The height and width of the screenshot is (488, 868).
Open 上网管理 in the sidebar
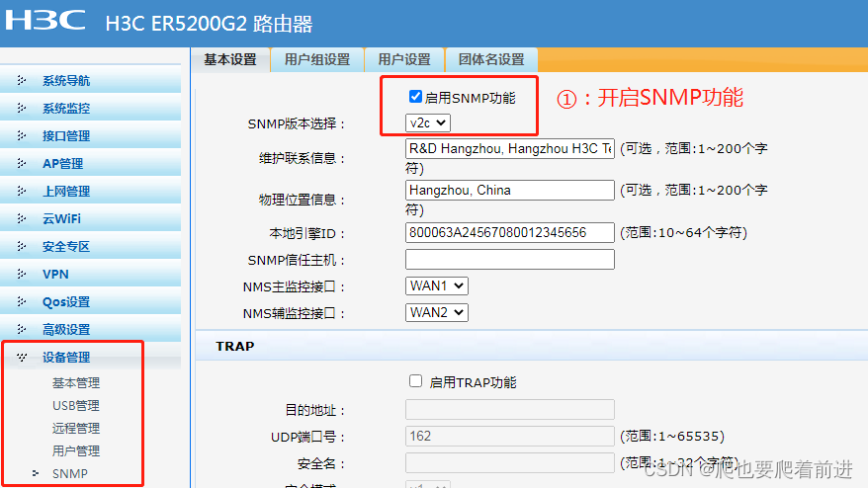[x=66, y=192]
